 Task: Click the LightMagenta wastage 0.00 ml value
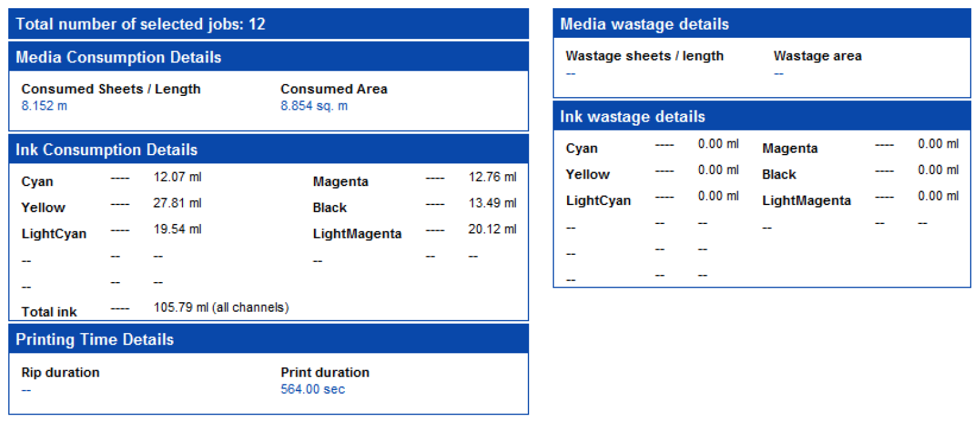(x=938, y=196)
